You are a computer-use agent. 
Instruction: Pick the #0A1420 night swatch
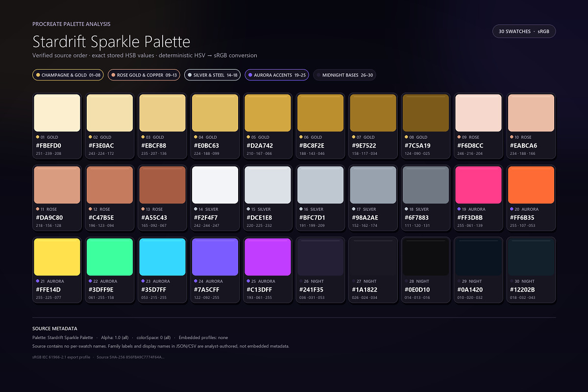478,257
